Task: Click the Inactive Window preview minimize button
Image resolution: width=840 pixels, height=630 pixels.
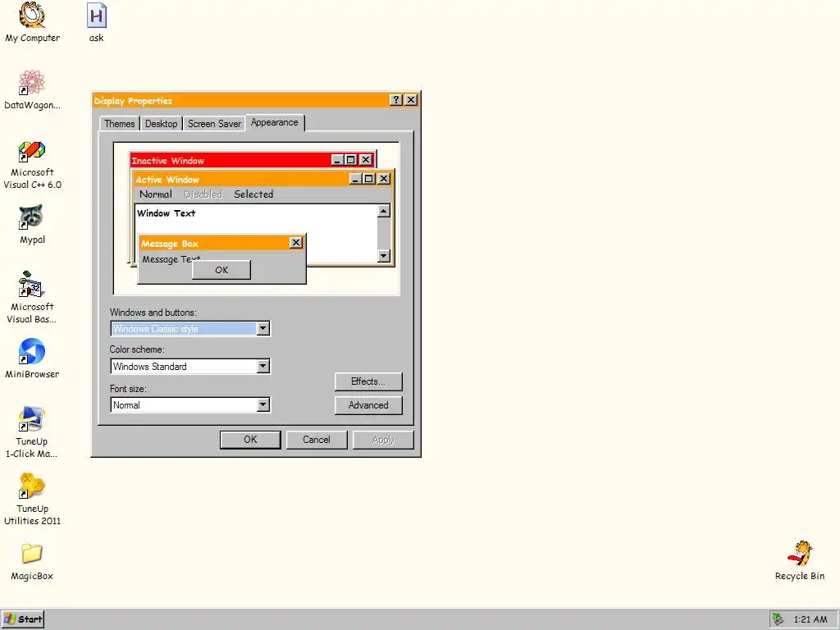Action: [337, 160]
